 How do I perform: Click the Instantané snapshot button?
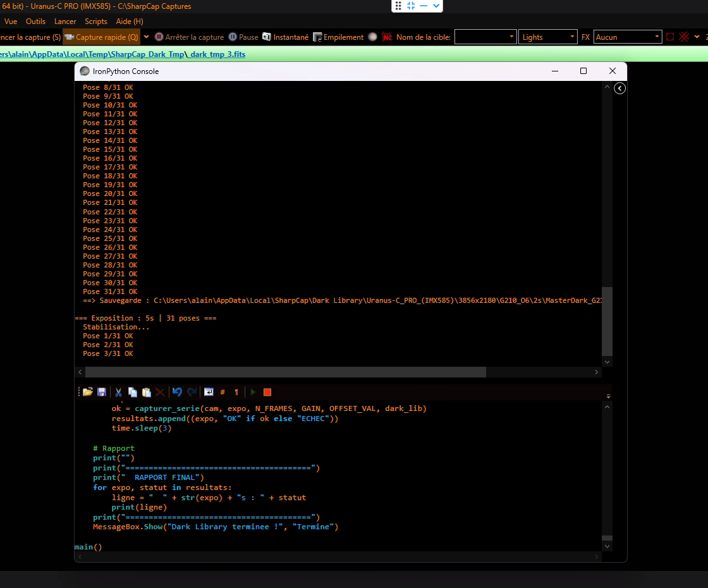click(x=285, y=37)
